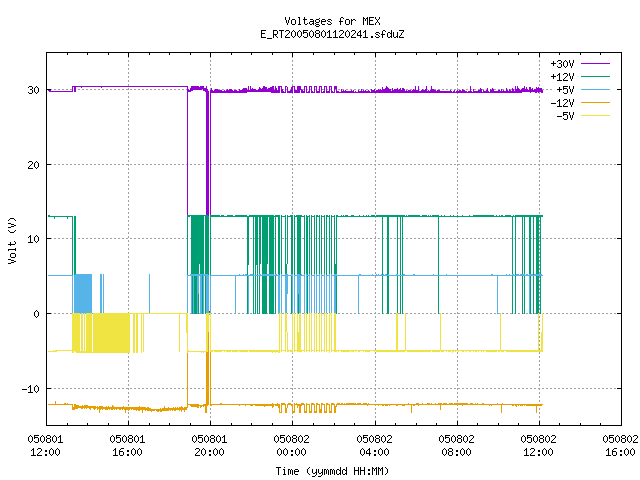Click the 'Volt (V)' y-axis title
The image size is (640, 480).
coord(12,240)
